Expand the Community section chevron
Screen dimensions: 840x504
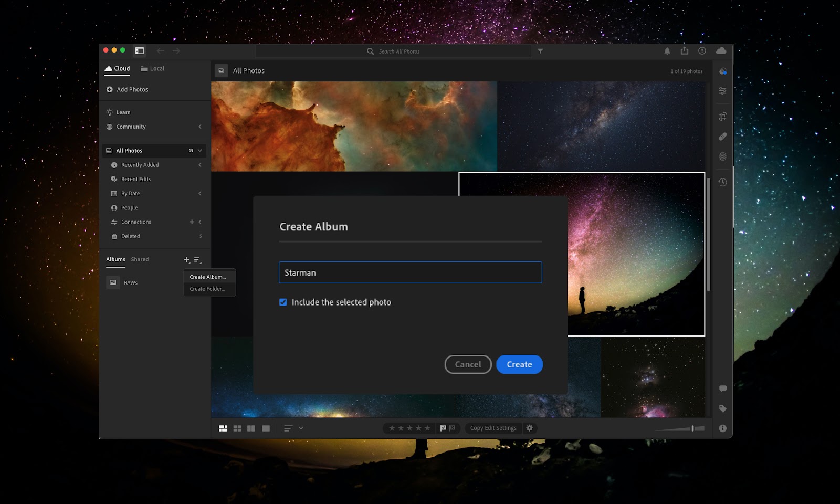click(x=200, y=127)
